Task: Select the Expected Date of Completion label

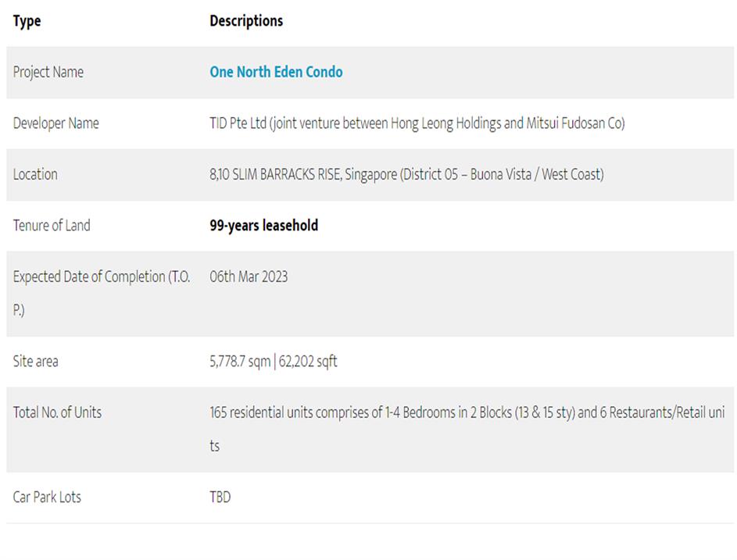Action: [101, 277]
